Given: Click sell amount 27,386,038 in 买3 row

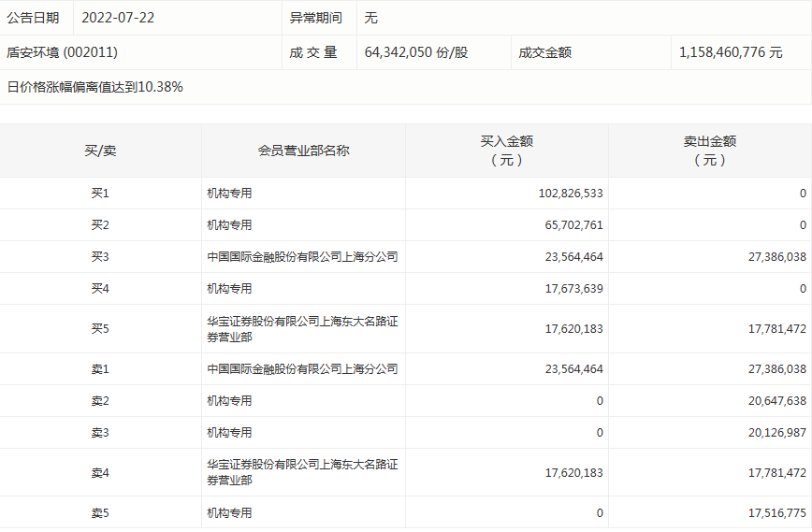Looking at the screenshot, I should coord(777,257).
